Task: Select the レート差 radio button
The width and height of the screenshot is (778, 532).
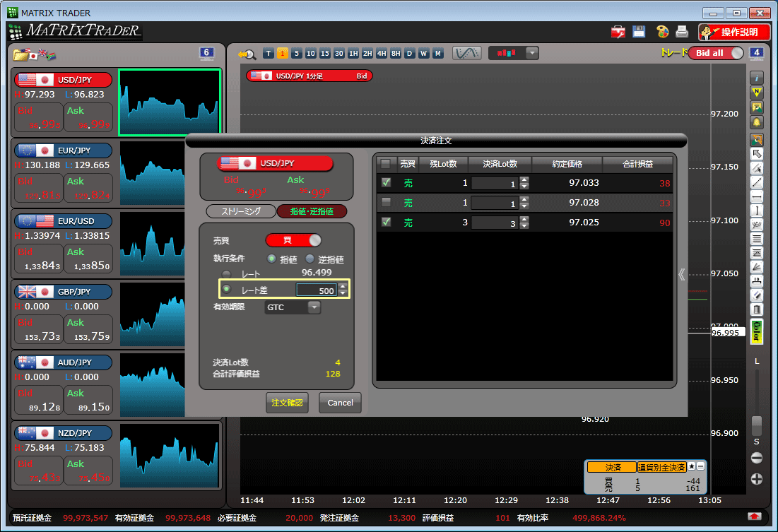Action: pyautogui.click(x=226, y=289)
